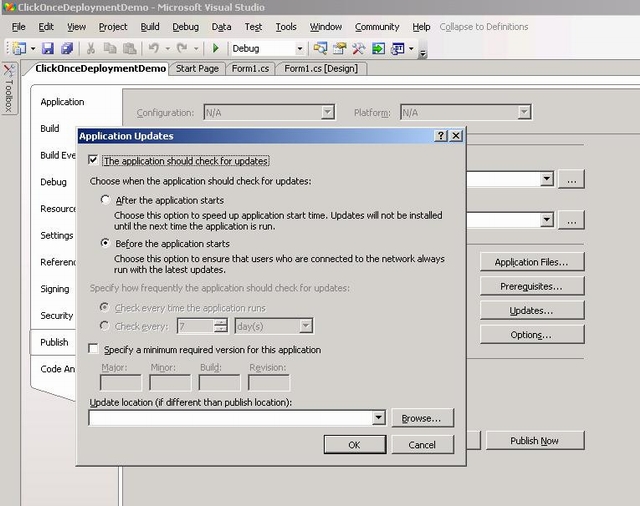Click the Save All toolbar icon
Screen dimensions: 640x506
[67, 49]
